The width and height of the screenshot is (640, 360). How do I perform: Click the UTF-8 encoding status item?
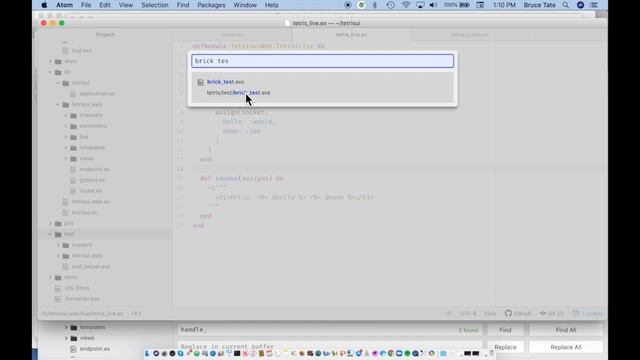[468, 313]
